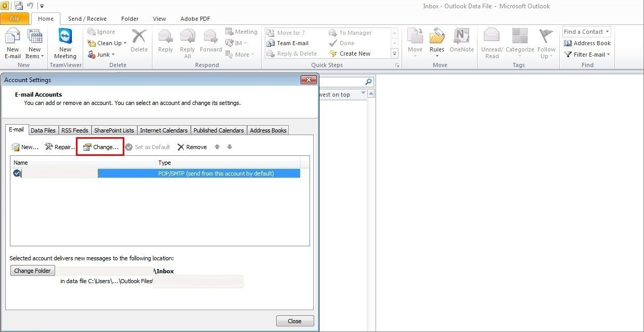Open the Categorize menu
This screenshot has height=332, width=644.
click(520, 44)
